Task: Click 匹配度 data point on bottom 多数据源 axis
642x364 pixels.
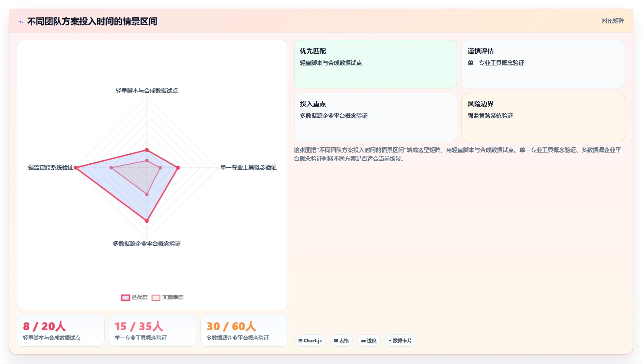Action: 147,221
